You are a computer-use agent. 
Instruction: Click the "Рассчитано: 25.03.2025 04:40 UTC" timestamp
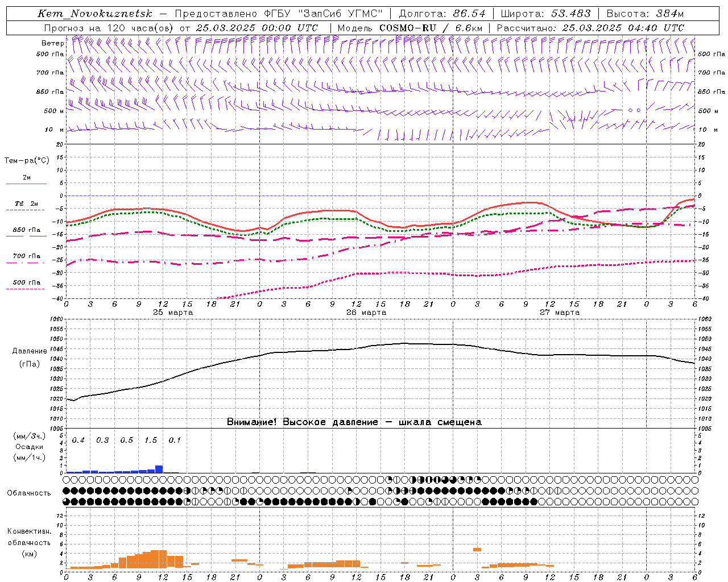[x=590, y=27]
